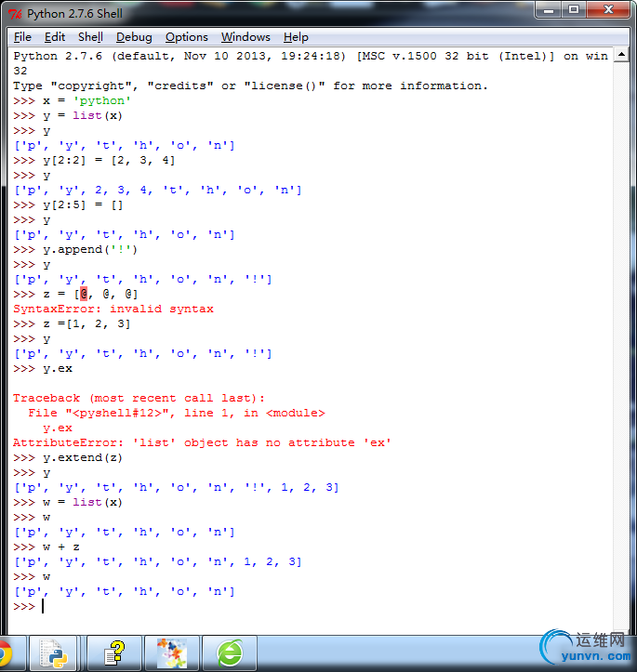This screenshot has height=672, width=637.
Task: Close the Python Shell window
Action: coord(608,10)
